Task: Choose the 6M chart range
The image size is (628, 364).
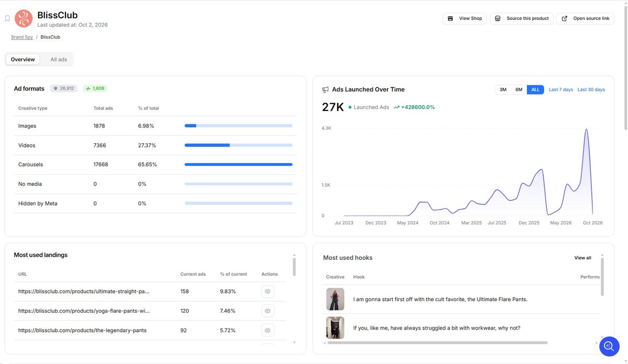Action: [519, 89]
